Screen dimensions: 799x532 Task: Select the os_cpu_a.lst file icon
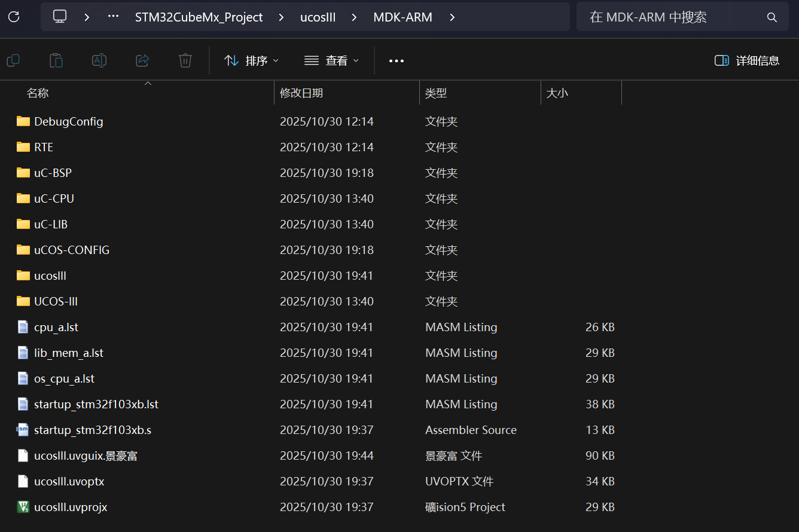click(23, 378)
